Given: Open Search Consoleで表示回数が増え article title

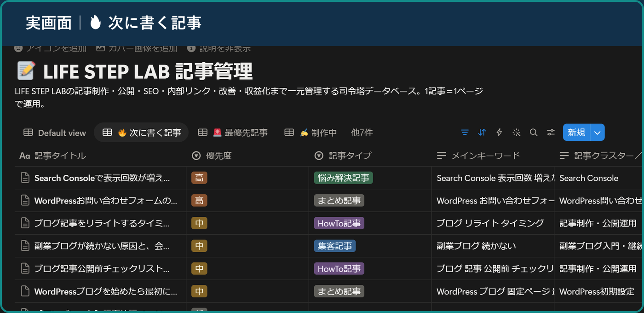Looking at the screenshot, I should pos(102,178).
